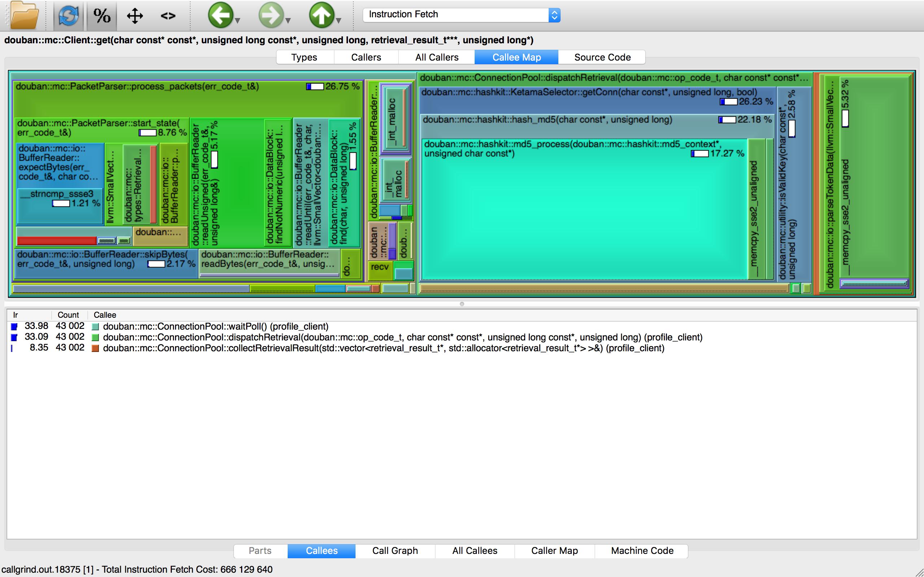Click the Ir column header
This screenshot has width=924, height=577.
[16, 315]
